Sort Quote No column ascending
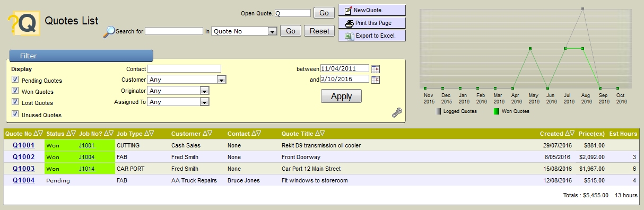This screenshot has height=210, width=644. pyautogui.click(x=36, y=134)
